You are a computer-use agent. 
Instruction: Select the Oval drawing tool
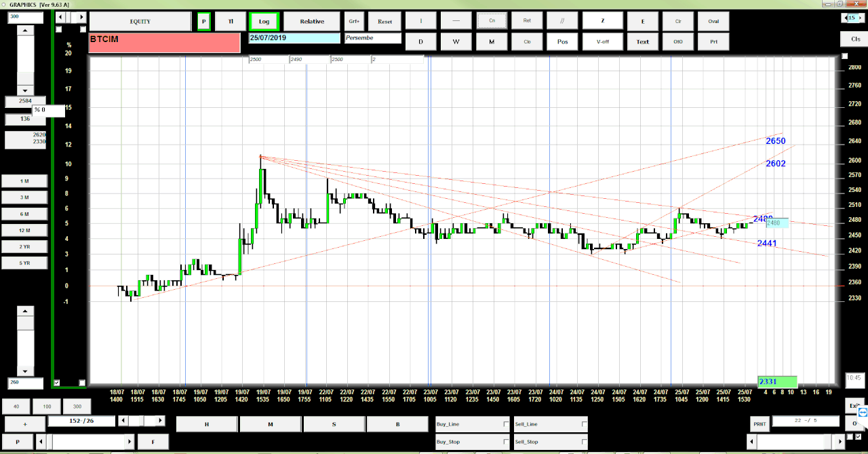[x=713, y=21]
